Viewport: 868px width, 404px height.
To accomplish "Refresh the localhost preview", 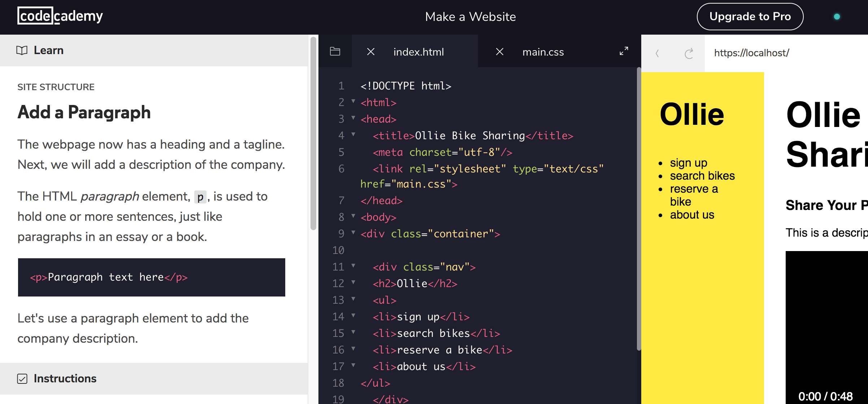I will [689, 53].
